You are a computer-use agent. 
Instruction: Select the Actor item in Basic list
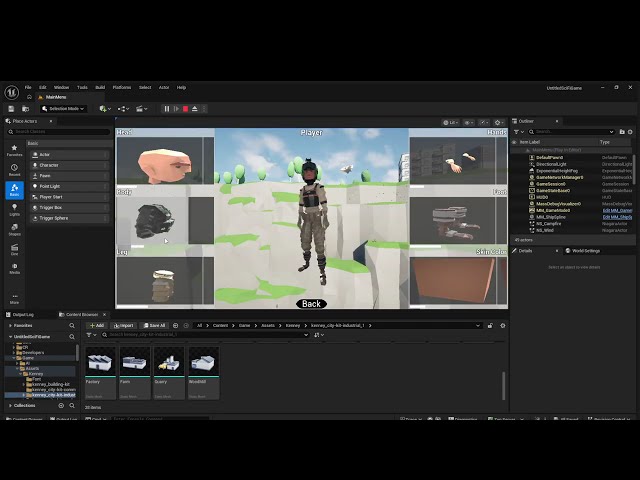[69, 155]
